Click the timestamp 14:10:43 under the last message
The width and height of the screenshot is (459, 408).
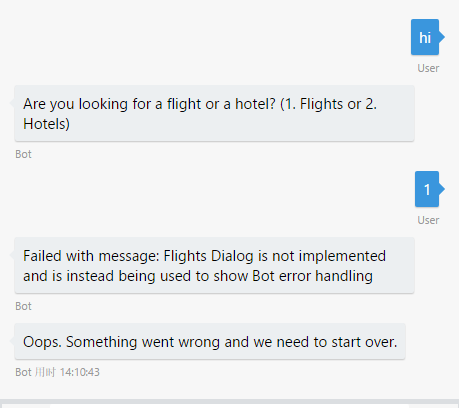(80, 372)
